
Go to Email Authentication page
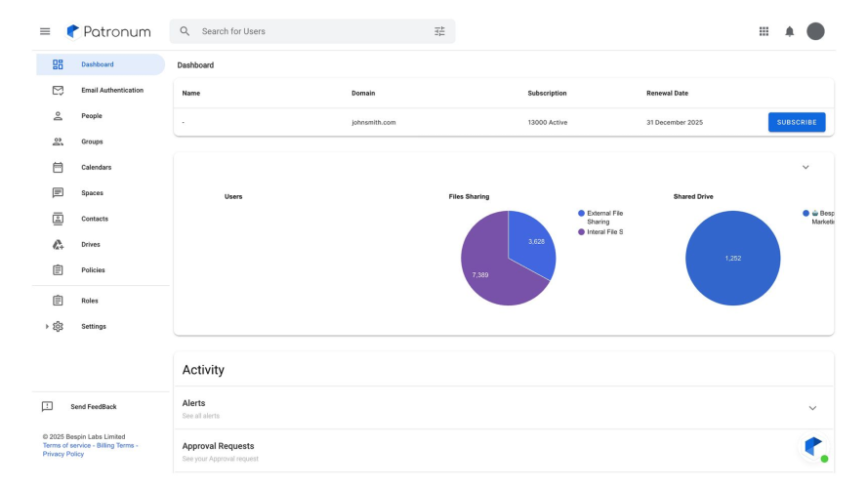tap(111, 90)
